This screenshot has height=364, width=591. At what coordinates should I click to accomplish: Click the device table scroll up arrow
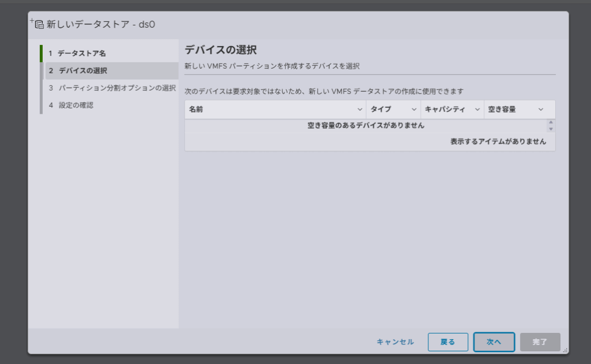(551, 122)
